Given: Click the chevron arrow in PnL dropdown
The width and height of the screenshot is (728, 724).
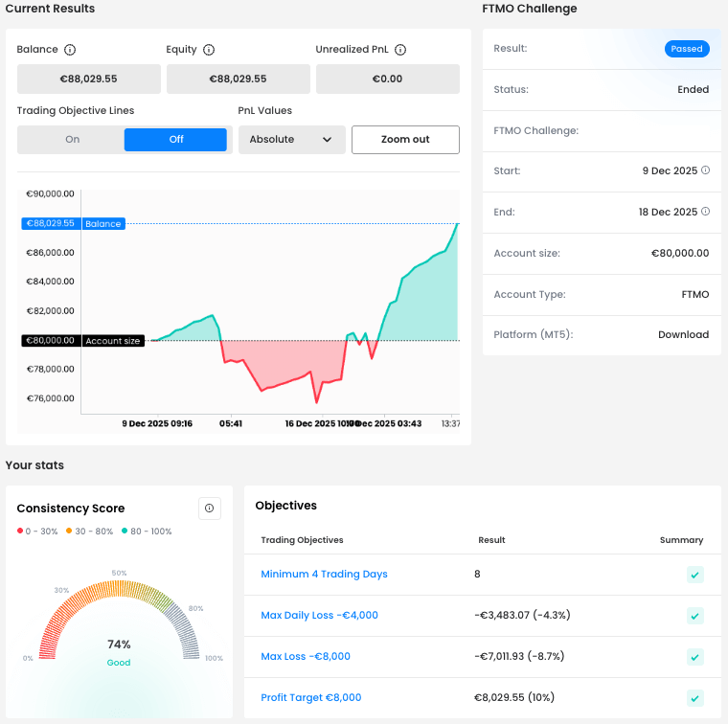Looking at the screenshot, I should tap(328, 140).
